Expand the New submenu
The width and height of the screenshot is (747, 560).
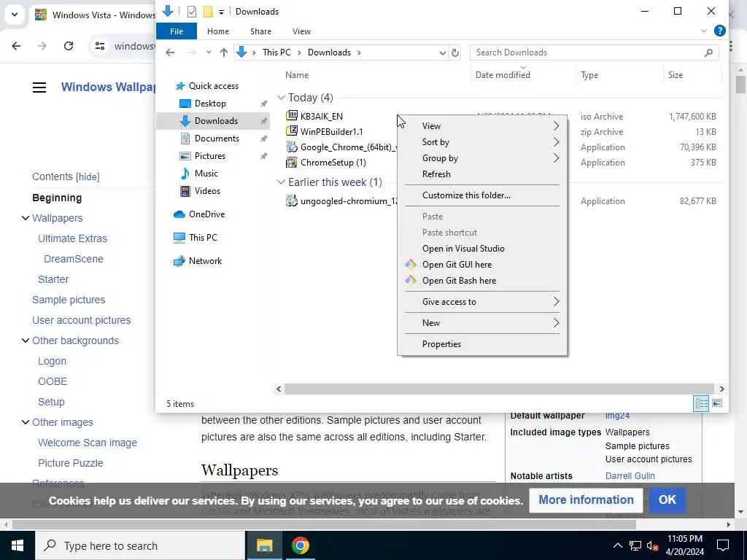pos(481,322)
